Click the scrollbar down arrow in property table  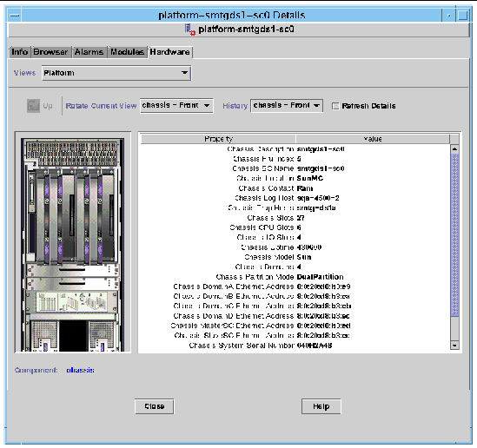click(x=454, y=346)
